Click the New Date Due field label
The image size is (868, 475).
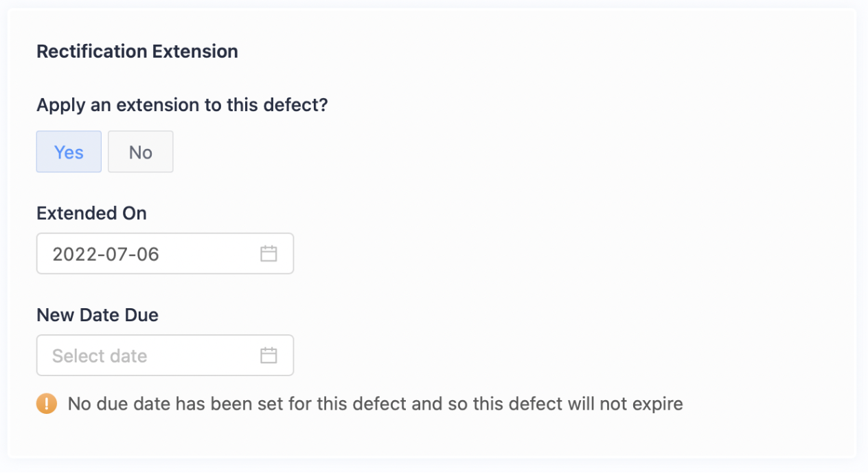coord(98,315)
